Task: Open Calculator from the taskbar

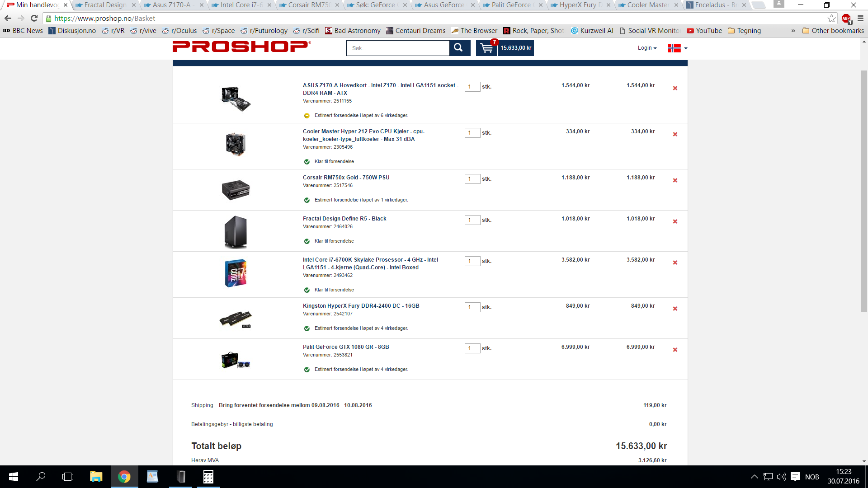Action: (208, 477)
